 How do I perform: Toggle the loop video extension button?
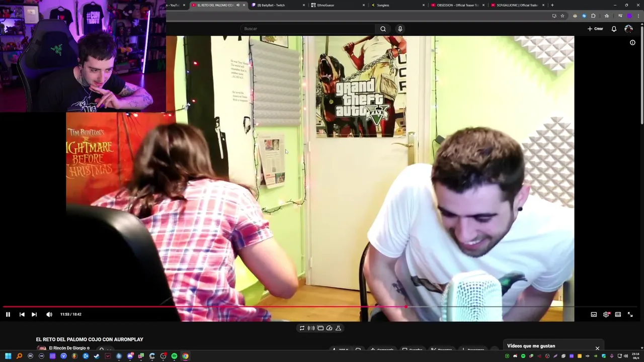302,328
